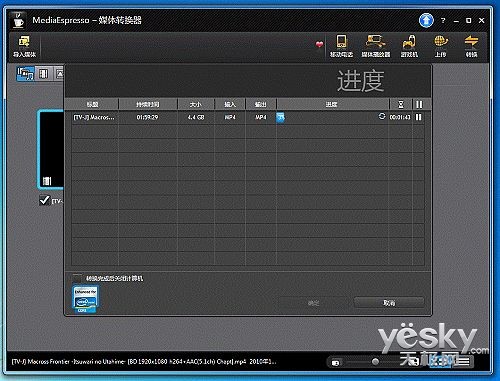Click the Import Media (导入媒体) toolbar icon

[24, 46]
